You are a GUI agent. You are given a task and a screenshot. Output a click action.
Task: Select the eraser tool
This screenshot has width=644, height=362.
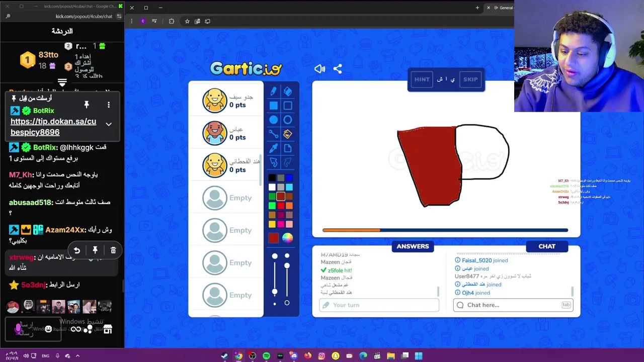tap(288, 92)
